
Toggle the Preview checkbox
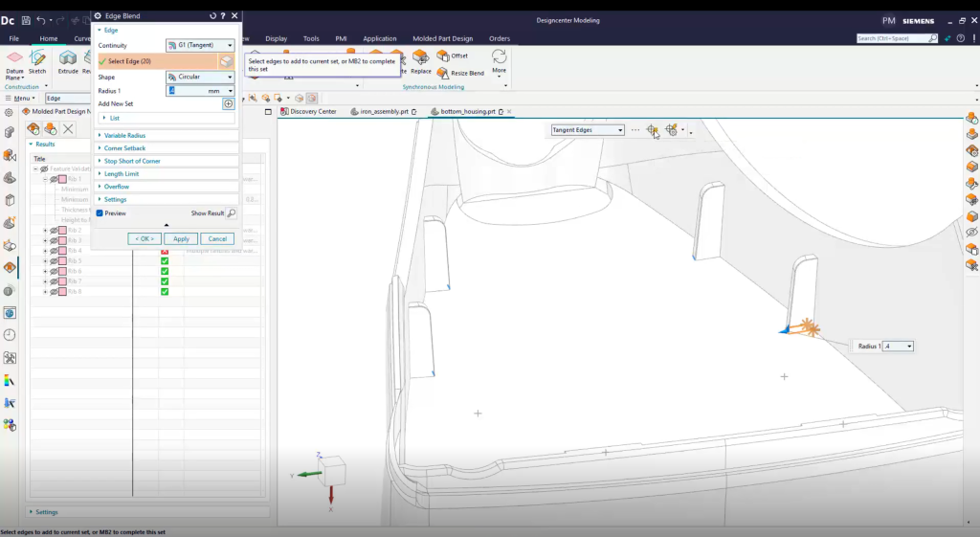click(100, 213)
